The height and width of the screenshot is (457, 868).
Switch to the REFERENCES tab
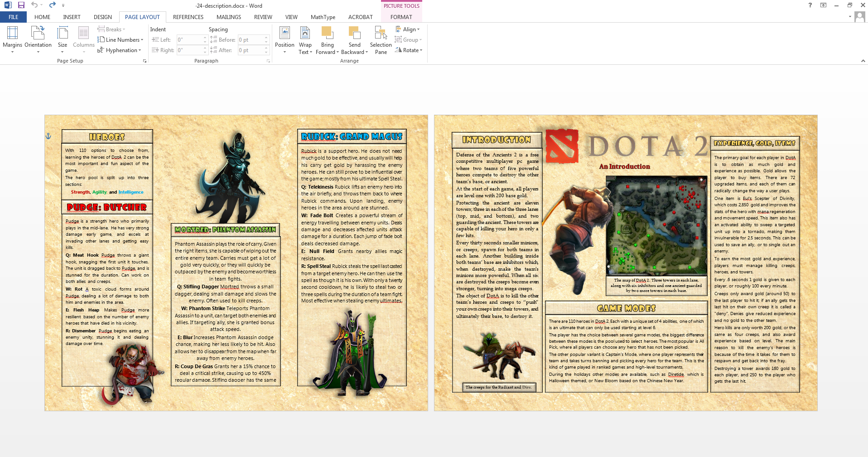tap(188, 17)
